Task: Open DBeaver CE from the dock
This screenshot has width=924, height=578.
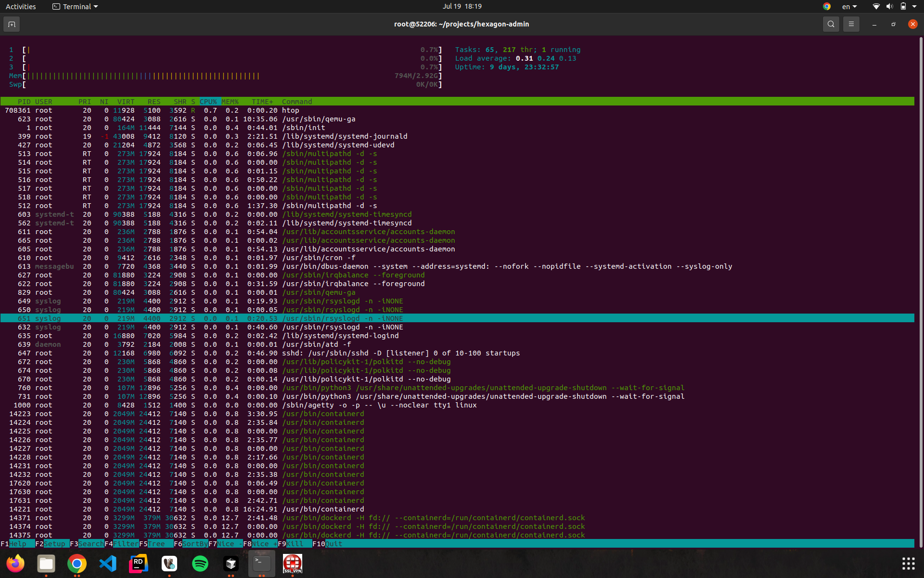Action: pyautogui.click(x=169, y=563)
